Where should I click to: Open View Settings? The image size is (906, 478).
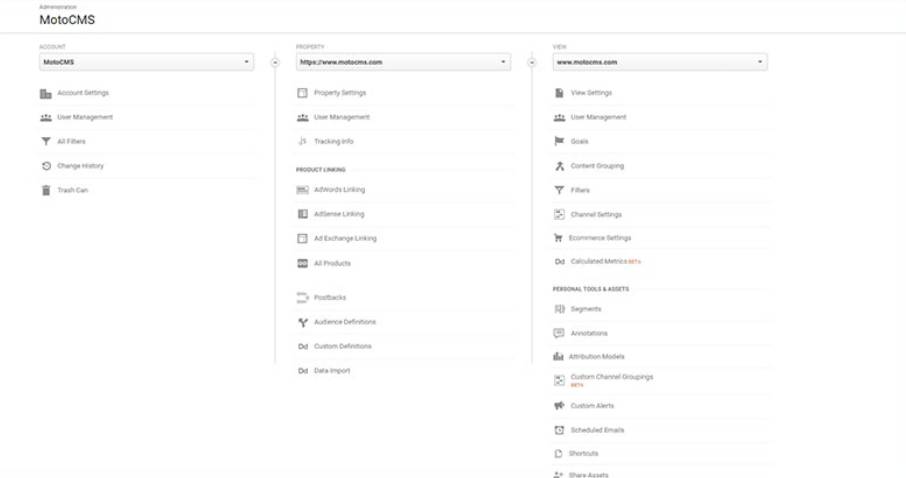[591, 93]
